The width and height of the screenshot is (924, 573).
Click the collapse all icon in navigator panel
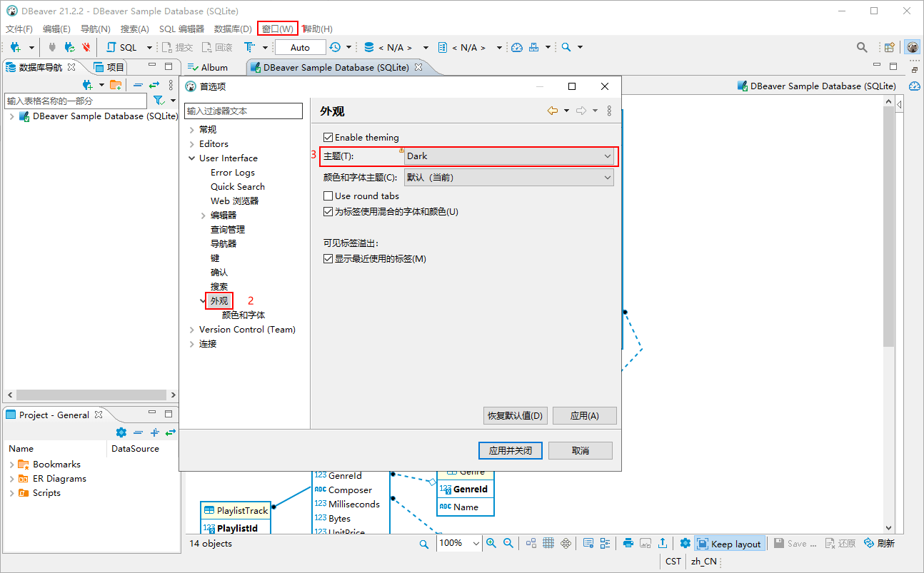point(138,85)
